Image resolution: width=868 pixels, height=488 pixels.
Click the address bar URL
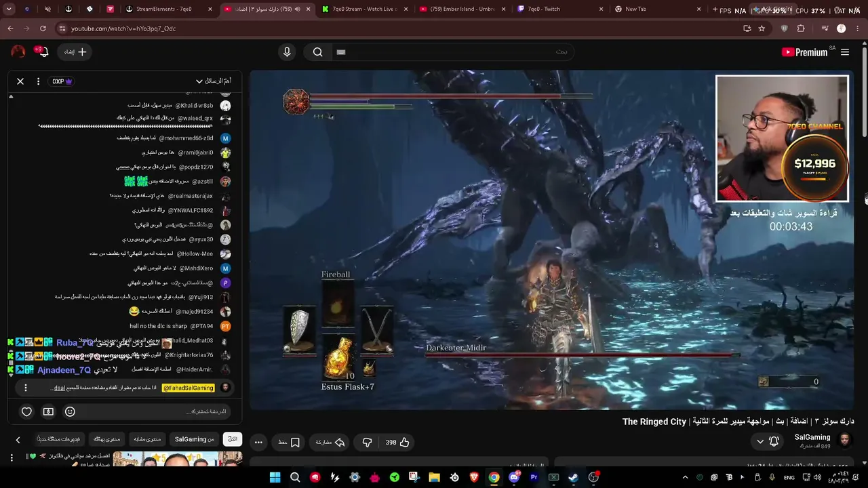[123, 28]
